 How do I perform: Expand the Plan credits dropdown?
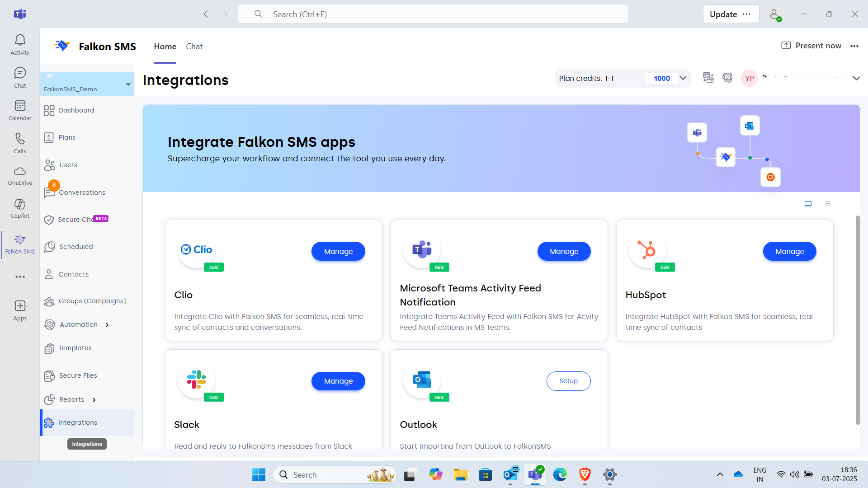coord(683,78)
